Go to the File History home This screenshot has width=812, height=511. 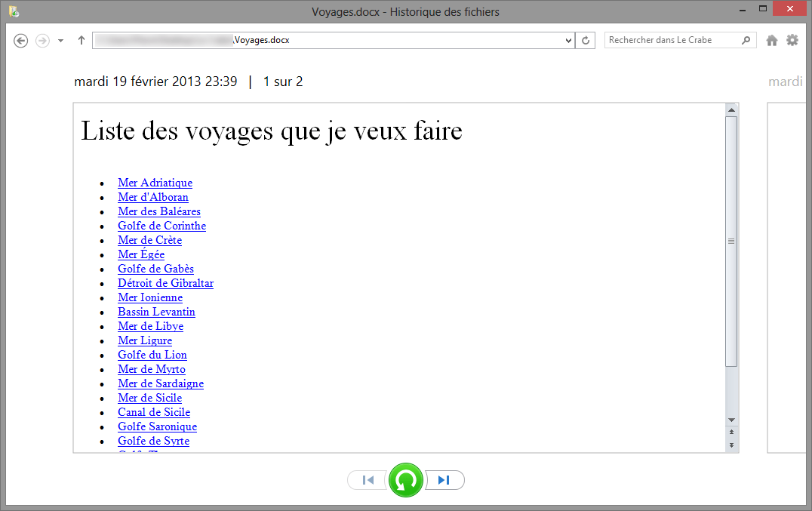772,41
